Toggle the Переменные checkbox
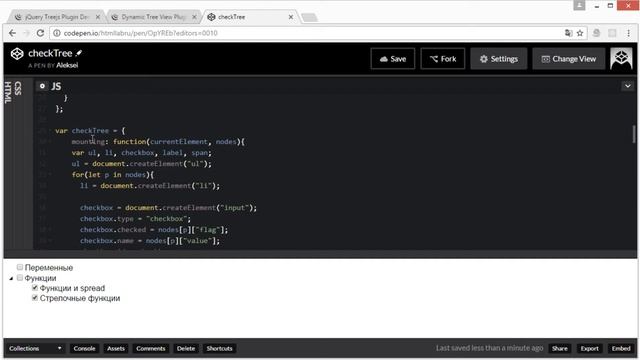 click(20, 267)
